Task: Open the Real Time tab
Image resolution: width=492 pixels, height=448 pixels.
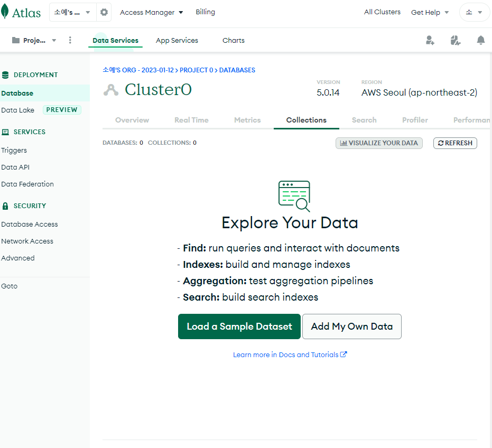Action: (191, 120)
